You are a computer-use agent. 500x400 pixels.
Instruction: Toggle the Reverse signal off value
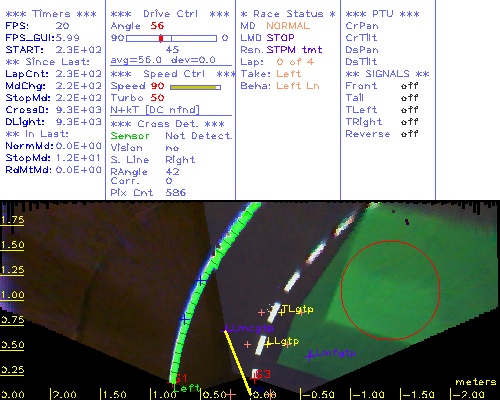[409, 134]
